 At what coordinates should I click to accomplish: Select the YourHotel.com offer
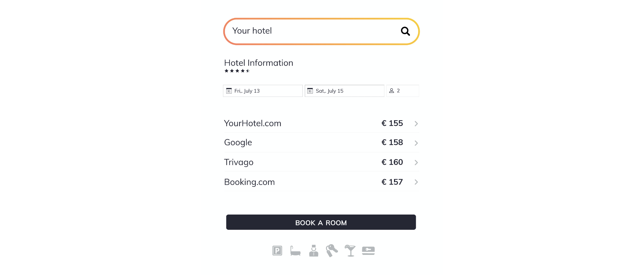point(321,123)
